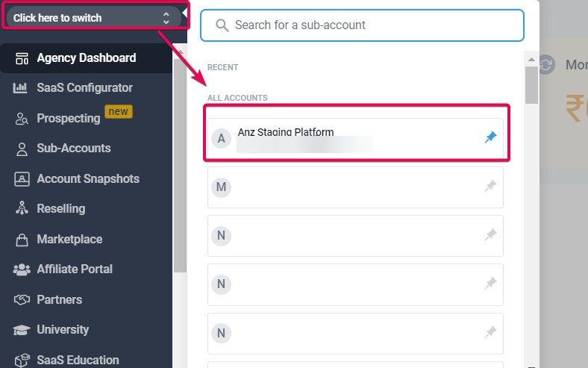This screenshot has height=368, width=588.
Task: Pin the first account with avatar N
Action: (x=490, y=235)
